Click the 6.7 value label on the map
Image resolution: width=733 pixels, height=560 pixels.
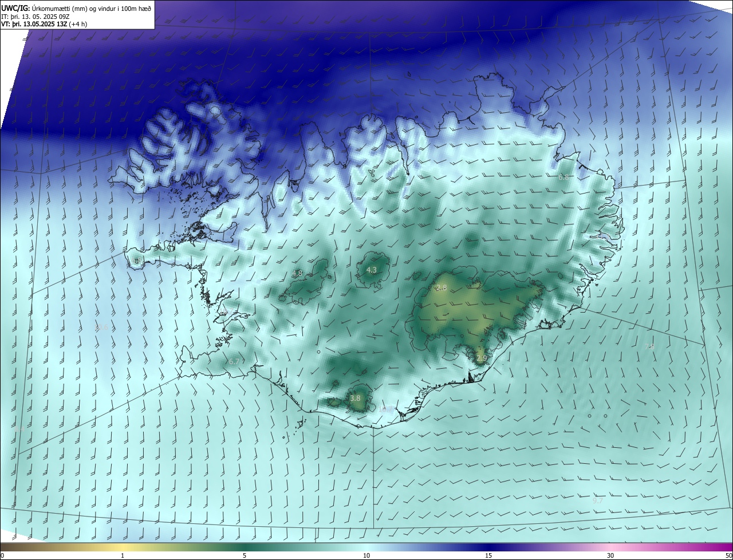[x=234, y=362]
